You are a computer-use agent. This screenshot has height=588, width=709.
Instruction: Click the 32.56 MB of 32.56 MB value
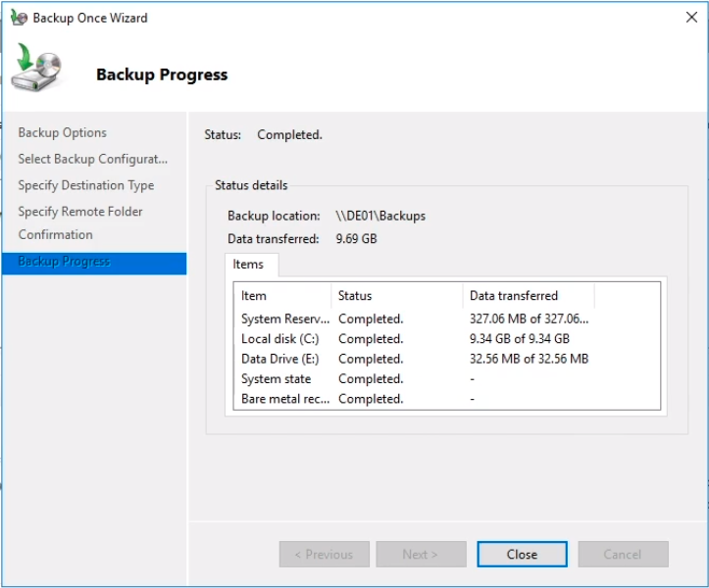click(x=529, y=359)
